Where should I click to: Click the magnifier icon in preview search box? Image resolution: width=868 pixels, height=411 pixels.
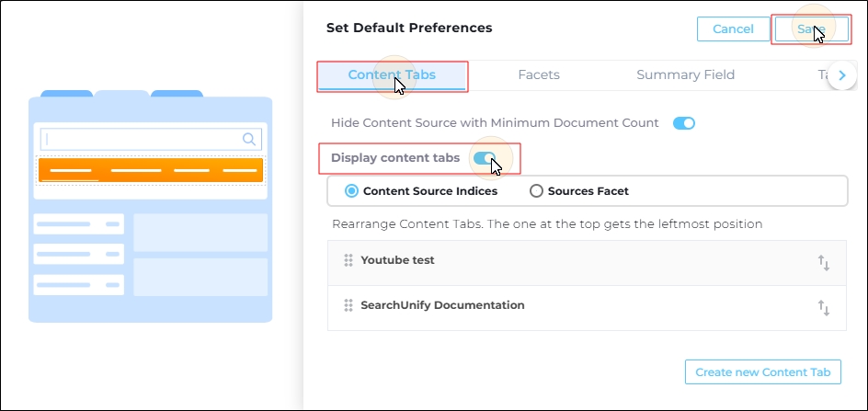point(249,139)
